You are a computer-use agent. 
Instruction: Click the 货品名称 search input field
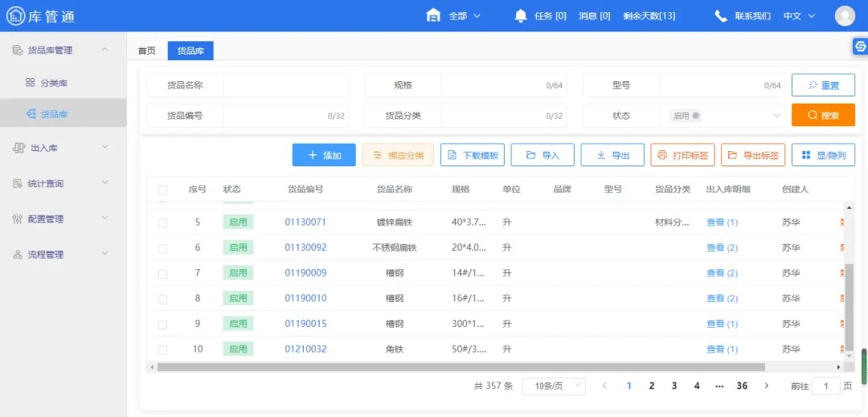click(x=285, y=85)
